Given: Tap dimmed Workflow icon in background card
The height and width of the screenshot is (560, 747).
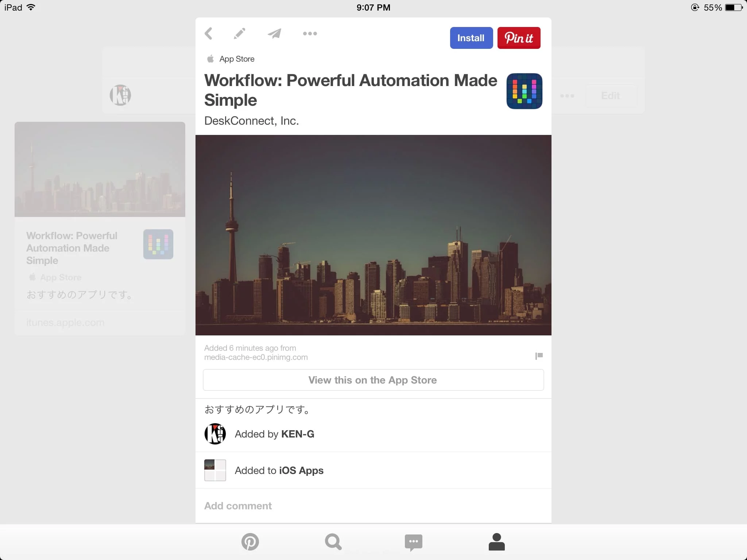Looking at the screenshot, I should pos(158,244).
